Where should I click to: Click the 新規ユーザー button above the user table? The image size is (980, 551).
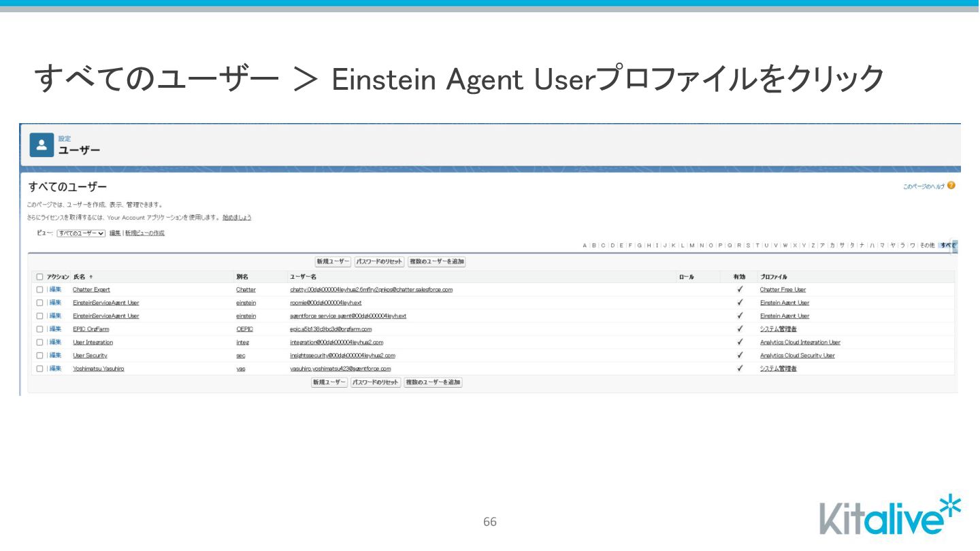(x=333, y=262)
